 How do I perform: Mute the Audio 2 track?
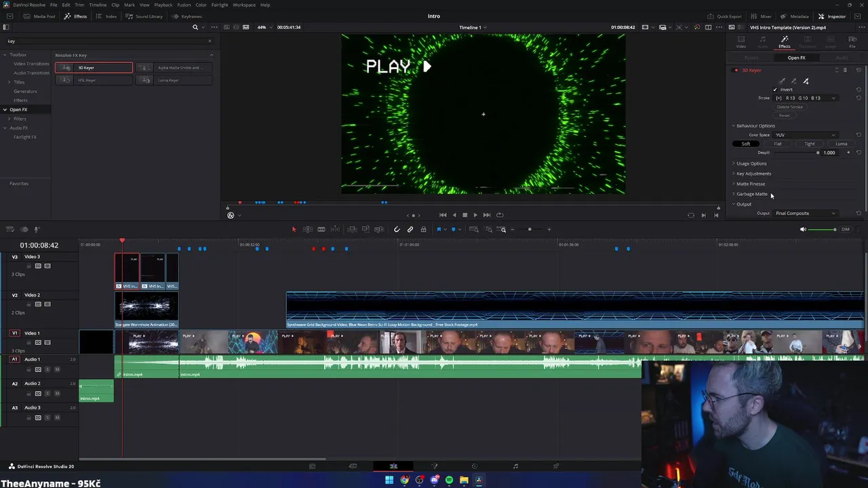coord(57,393)
